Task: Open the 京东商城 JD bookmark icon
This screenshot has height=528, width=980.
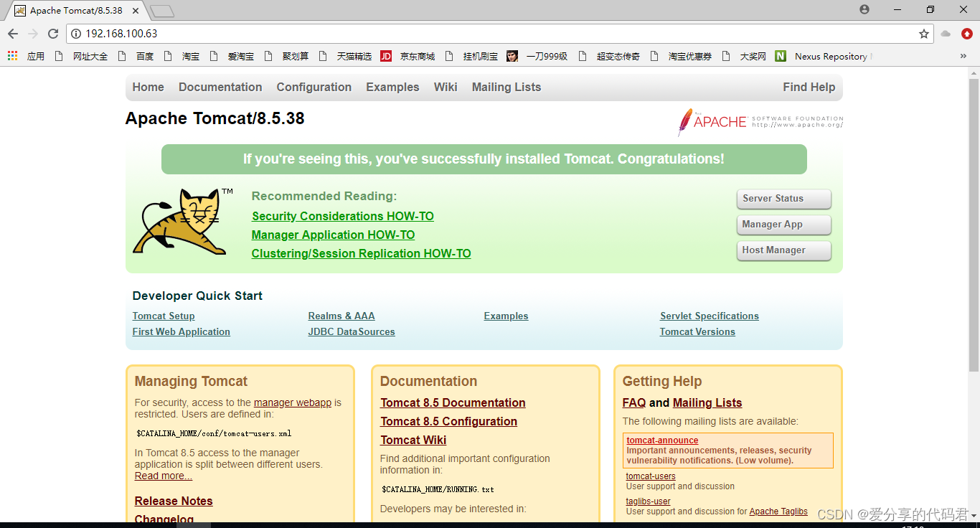Action: (x=386, y=55)
